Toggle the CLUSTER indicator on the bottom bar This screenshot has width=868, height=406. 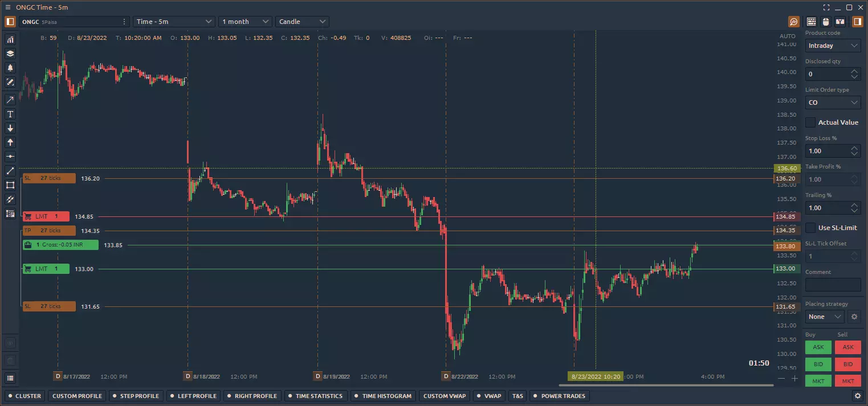tap(25, 396)
